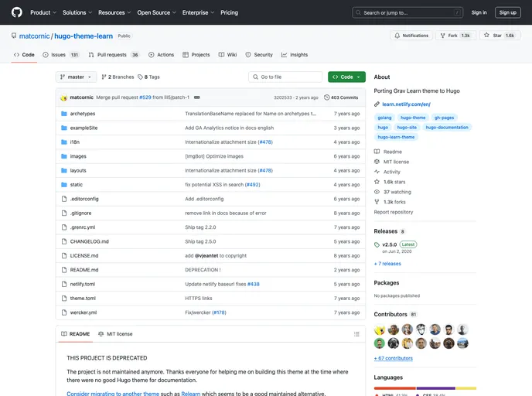
Task: Open the Product menu dropdown
Action: 43,12
